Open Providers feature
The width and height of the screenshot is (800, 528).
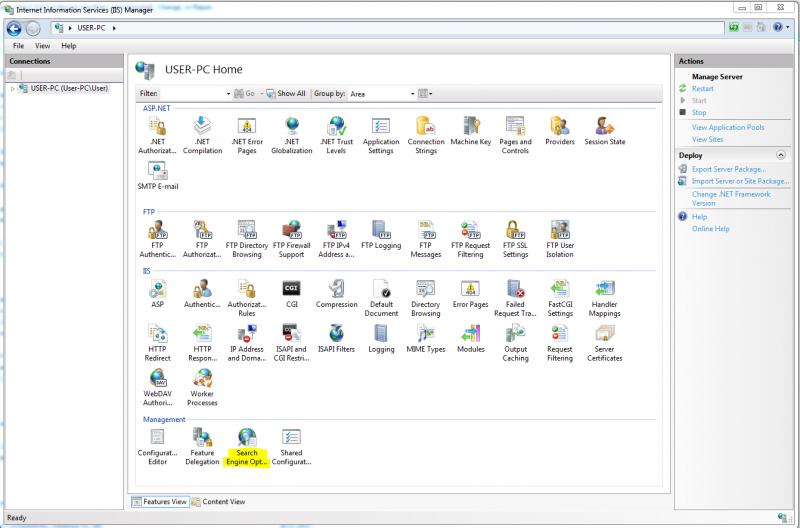(x=560, y=131)
